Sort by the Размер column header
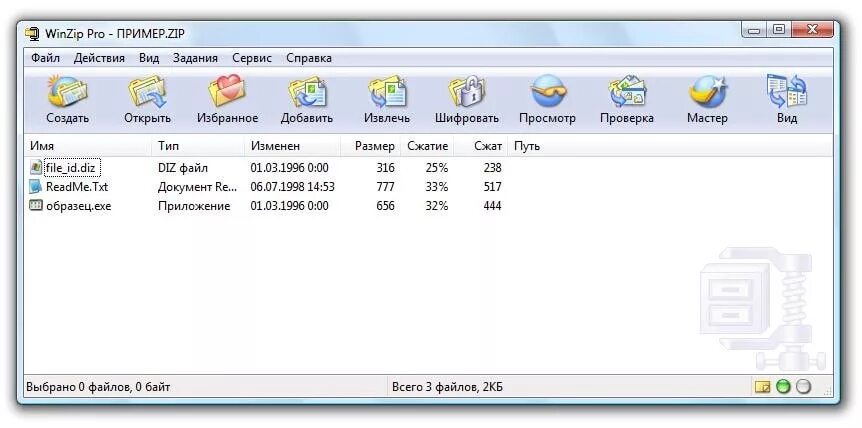 point(371,146)
